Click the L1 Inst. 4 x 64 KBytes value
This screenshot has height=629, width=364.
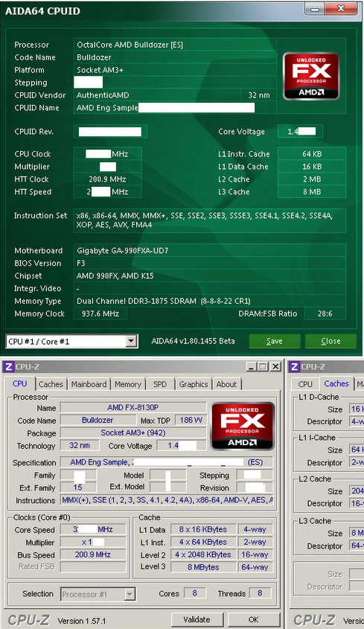click(x=203, y=542)
